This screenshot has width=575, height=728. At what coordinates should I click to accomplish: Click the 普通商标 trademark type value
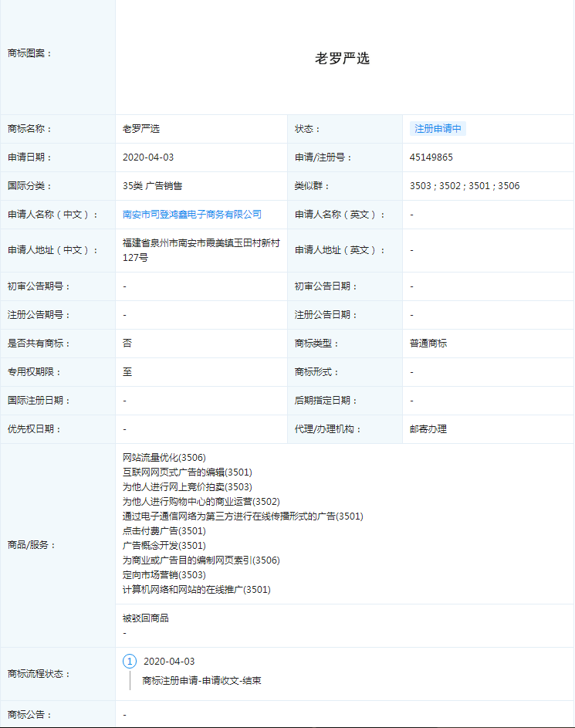click(x=428, y=344)
